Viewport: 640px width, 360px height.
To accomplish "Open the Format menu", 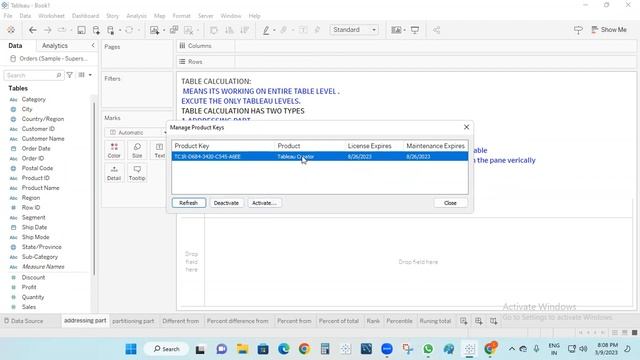I will coord(181,16).
